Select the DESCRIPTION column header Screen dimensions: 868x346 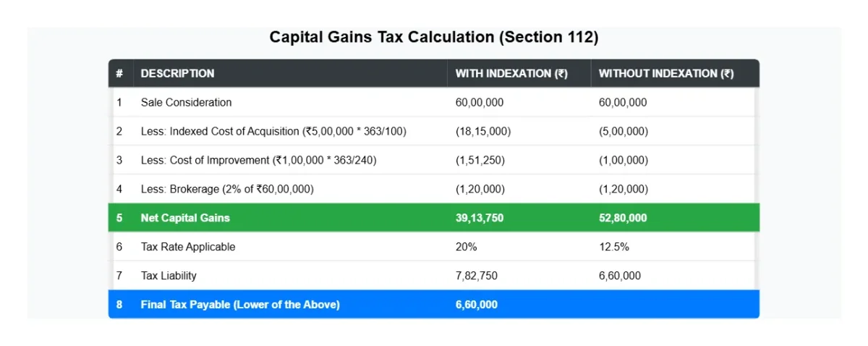[177, 73]
